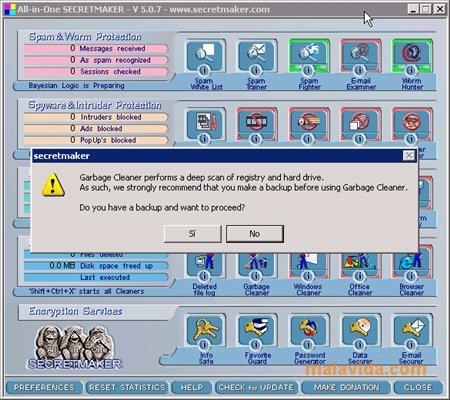The width and height of the screenshot is (450, 400).
Task: Minimize the SECRETMAKER main window
Action: 413,9
